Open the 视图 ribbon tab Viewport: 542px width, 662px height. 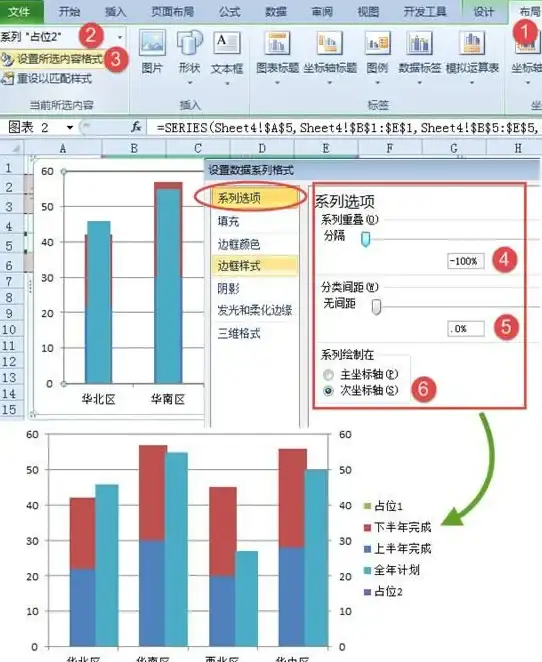[x=368, y=11]
